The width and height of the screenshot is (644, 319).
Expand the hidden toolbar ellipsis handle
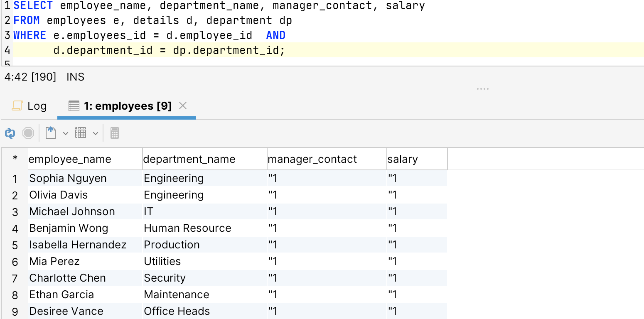[x=483, y=88]
